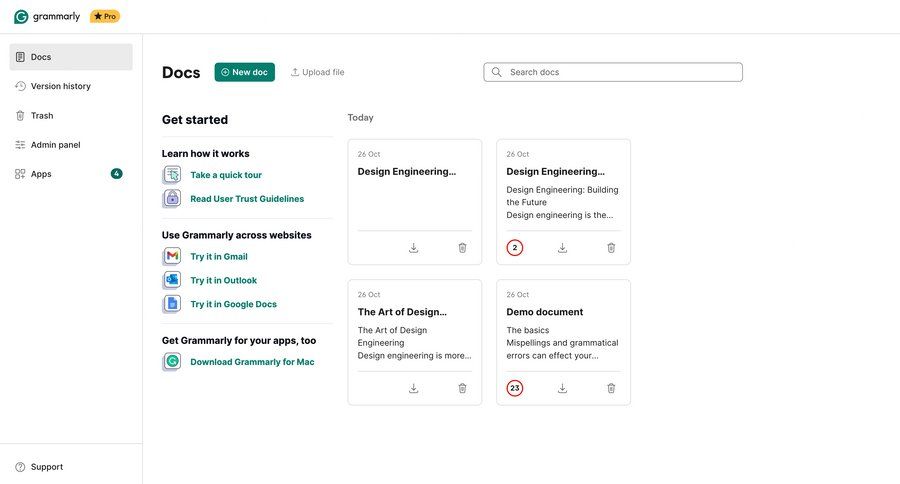Click the Gmail icon
Viewport: 900px width, 484px height.
(172, 256)
